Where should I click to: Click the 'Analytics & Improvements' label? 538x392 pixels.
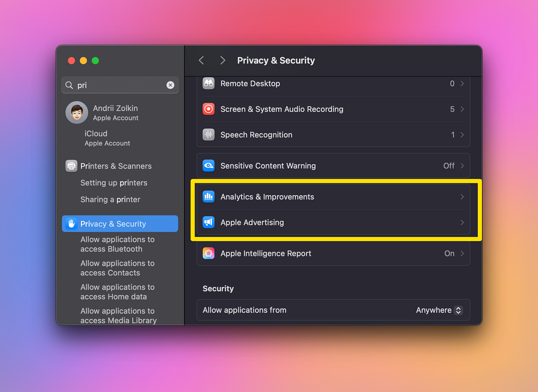[x=267, y=197]
